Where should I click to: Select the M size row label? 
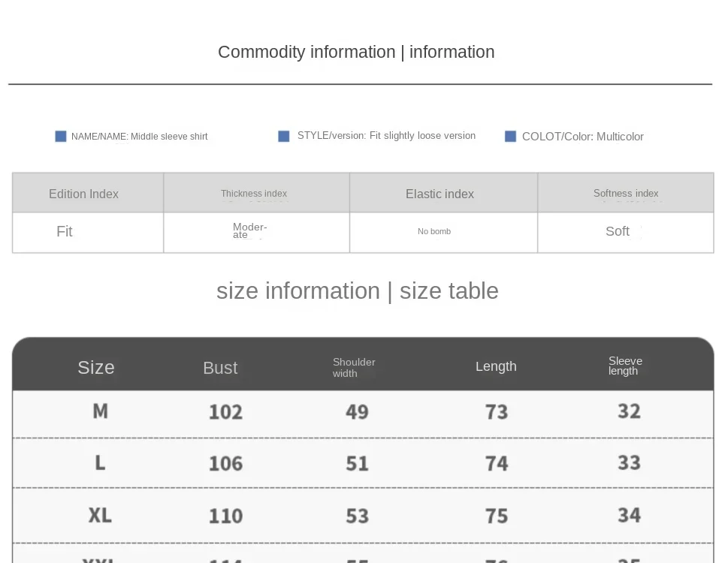(x=100, y=411)
